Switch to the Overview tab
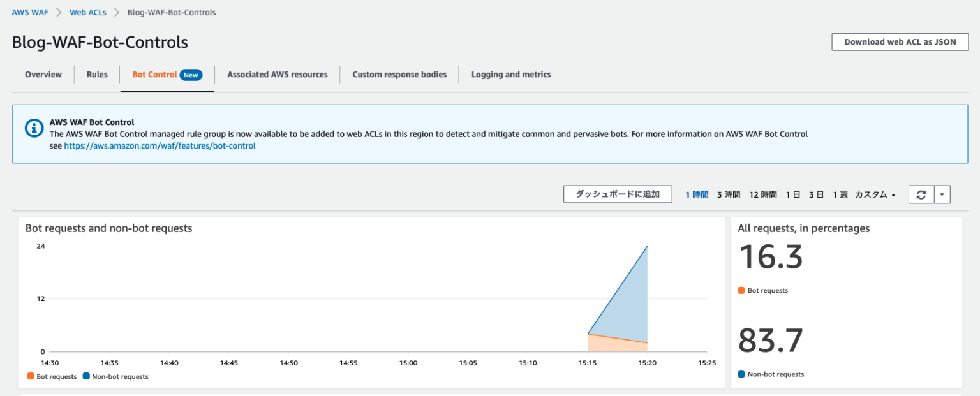Image resolution: width=980 pixels, height=396 pixels. pos(43,74)
